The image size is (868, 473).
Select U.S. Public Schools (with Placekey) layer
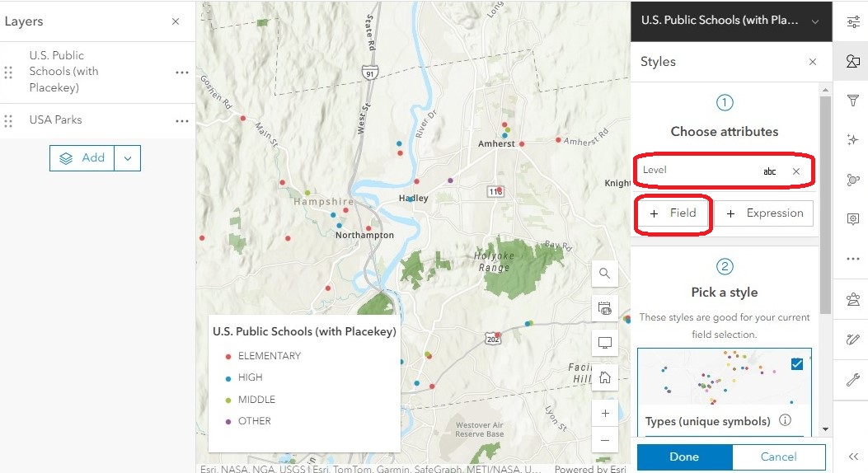coord(63,72)
